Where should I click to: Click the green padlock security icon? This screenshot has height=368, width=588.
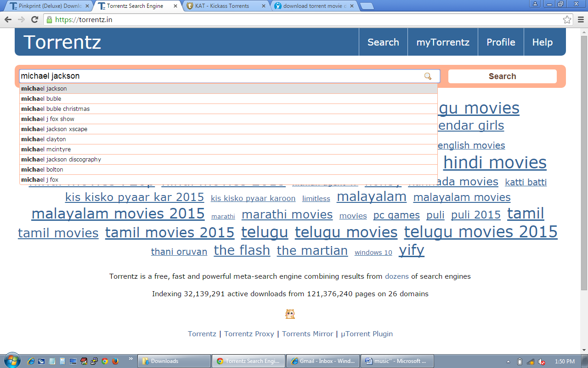[50, 20]
